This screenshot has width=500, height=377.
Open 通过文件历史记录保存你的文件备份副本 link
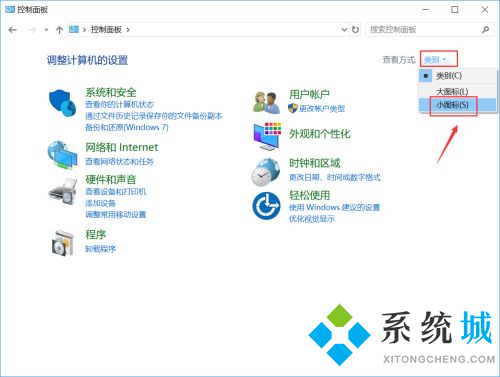154,116
